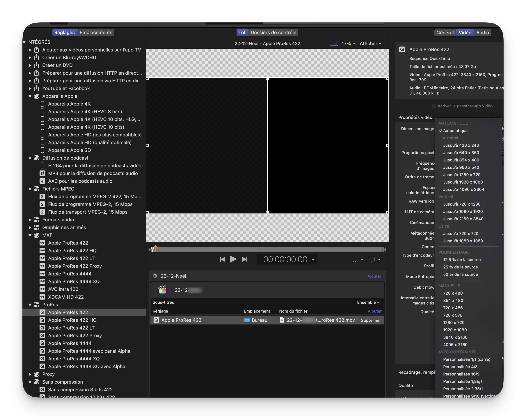Expand the Formats audio group
Image resolution: width=526 pixels, height=420 pixels.
30,220
